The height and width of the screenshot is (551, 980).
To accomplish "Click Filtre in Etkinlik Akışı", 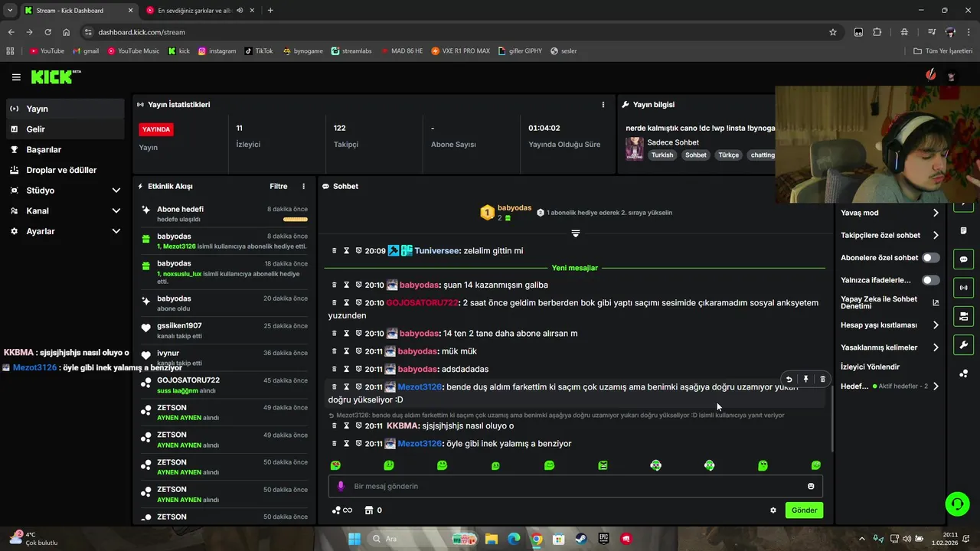I will 279,187.
